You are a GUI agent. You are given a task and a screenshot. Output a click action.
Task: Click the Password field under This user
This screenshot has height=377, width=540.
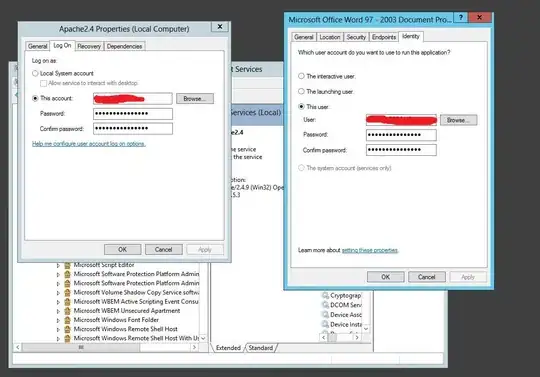pos(401,135)
